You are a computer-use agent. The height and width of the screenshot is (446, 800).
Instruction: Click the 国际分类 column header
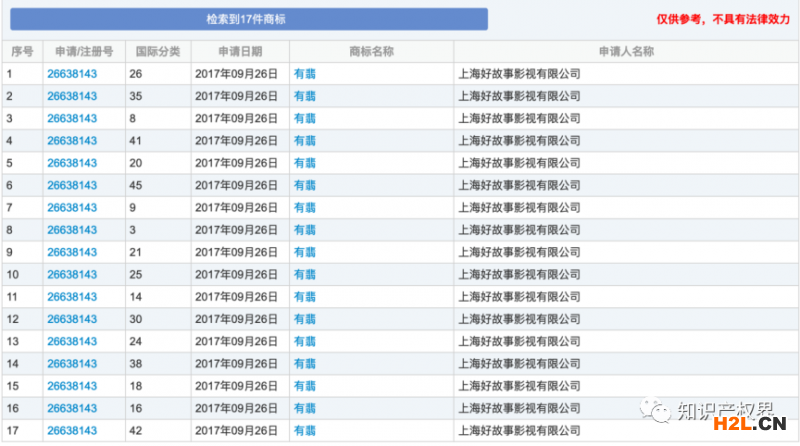[x=158, y=52]
